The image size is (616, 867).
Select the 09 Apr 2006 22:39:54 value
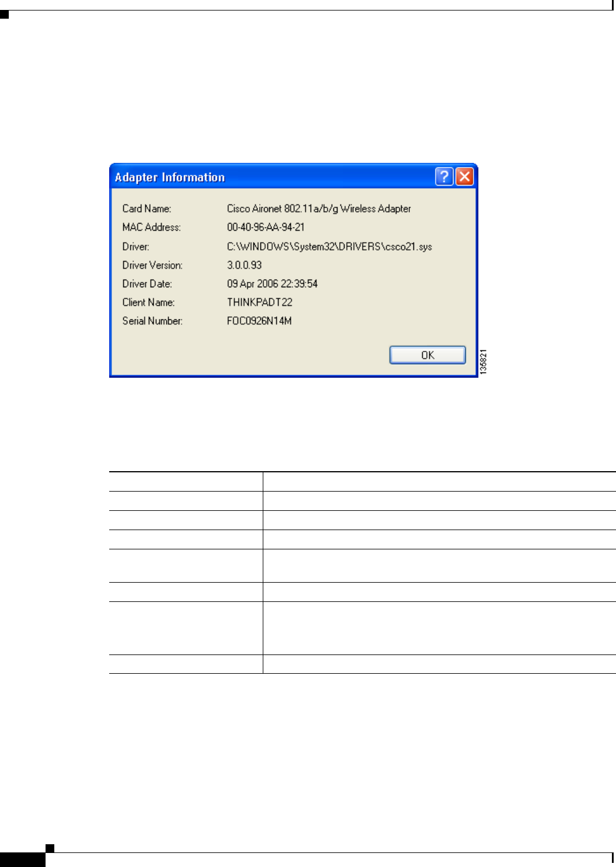pos(272,284)
